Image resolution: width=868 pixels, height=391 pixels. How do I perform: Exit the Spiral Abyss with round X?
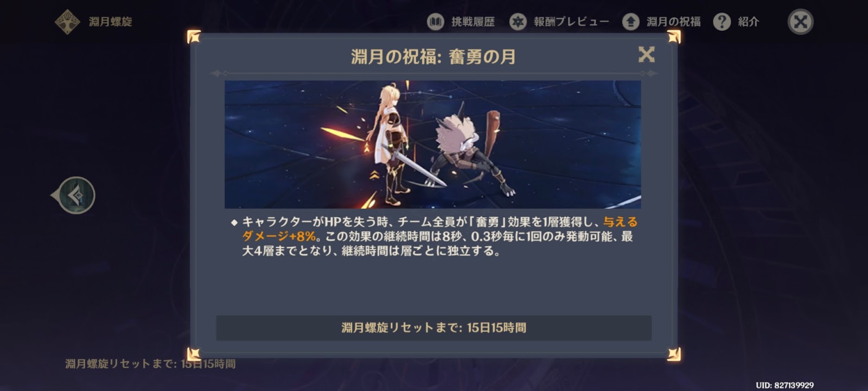(x=800, y=22)
